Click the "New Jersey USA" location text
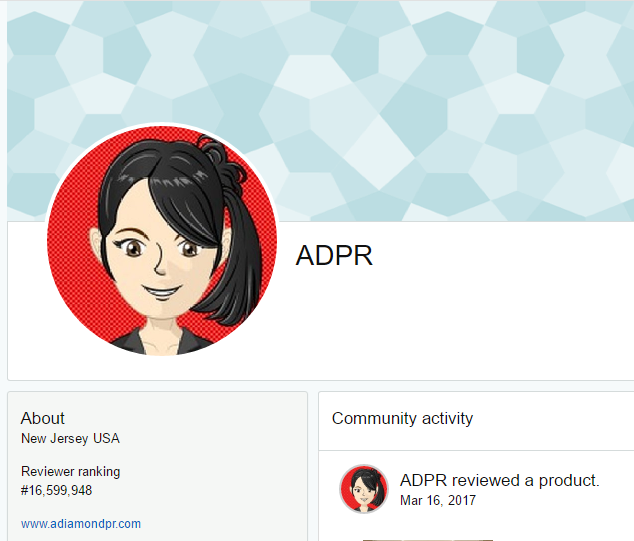 point(70,438)
